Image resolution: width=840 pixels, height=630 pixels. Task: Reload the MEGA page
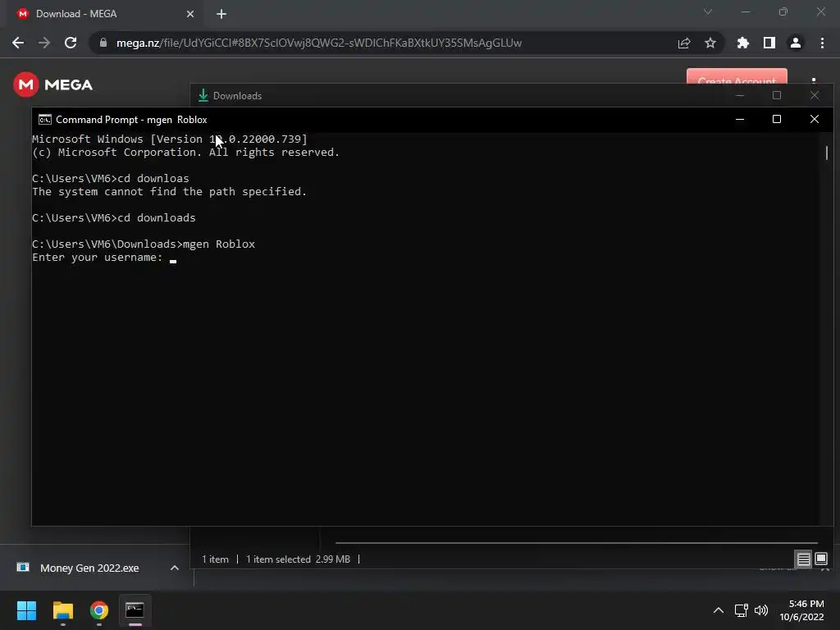point(71,43)
